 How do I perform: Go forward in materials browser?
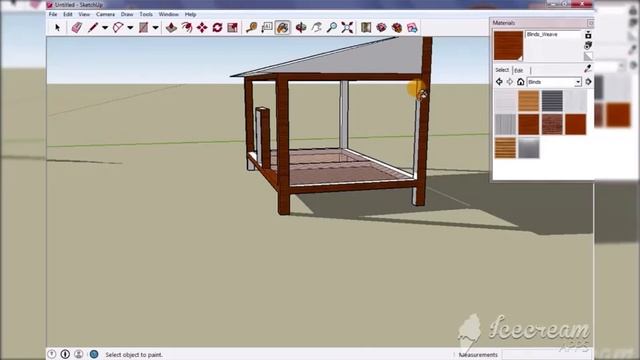[x=509, y=82]
